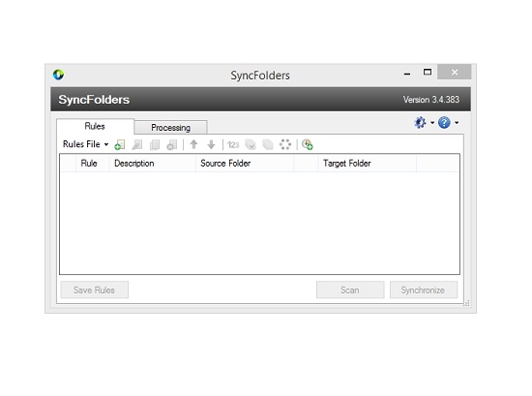
Task: Click the Version 3.4.383 label
Action: click(x=430, y=100)
